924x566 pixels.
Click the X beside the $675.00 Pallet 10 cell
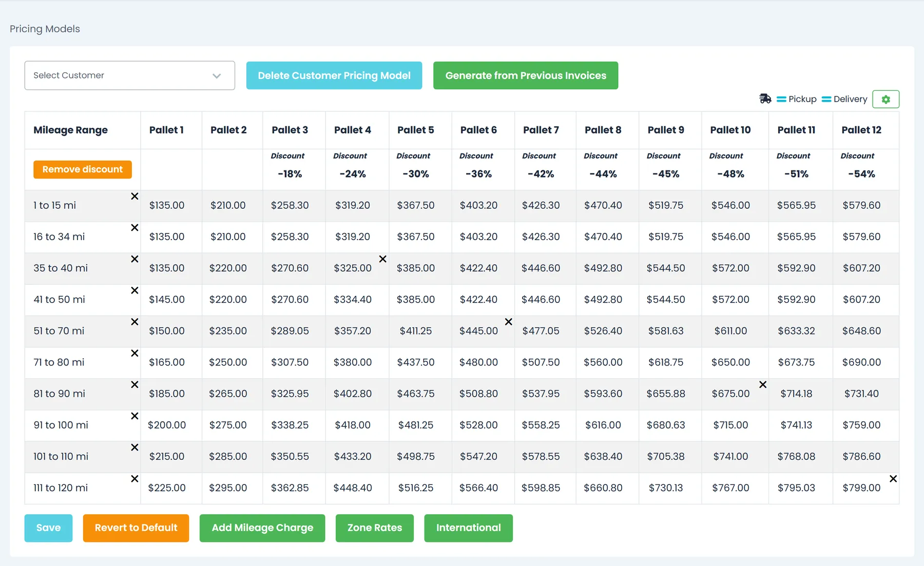(763, 384)
